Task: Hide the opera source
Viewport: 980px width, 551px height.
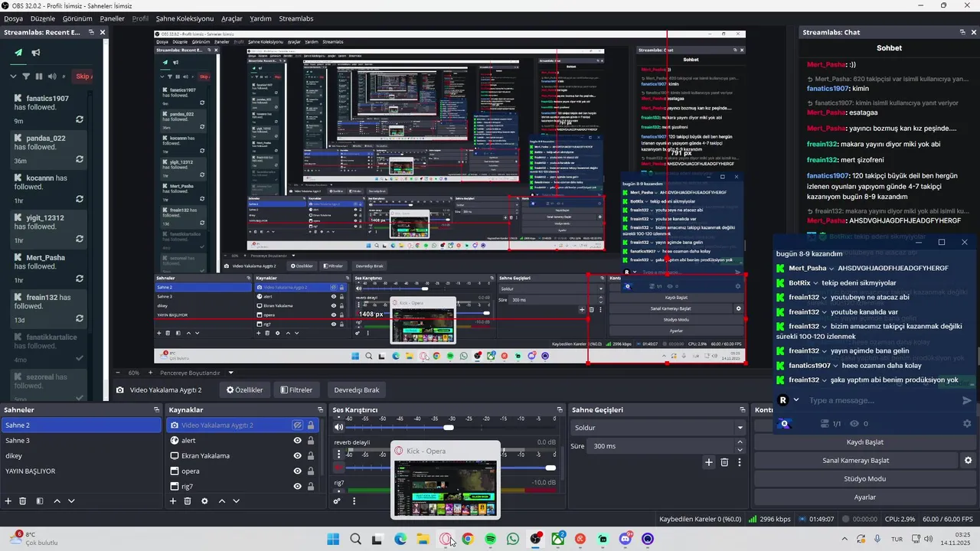Action: click(298, 471)
